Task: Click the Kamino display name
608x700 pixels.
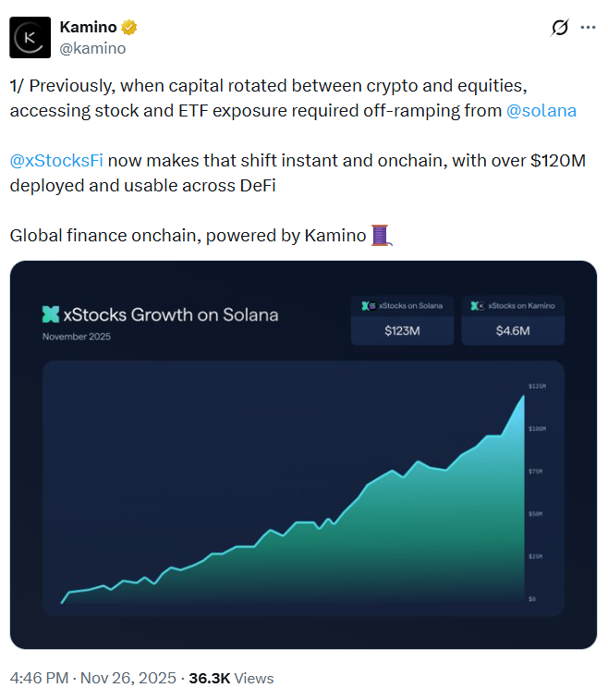Action: (88, 28)
